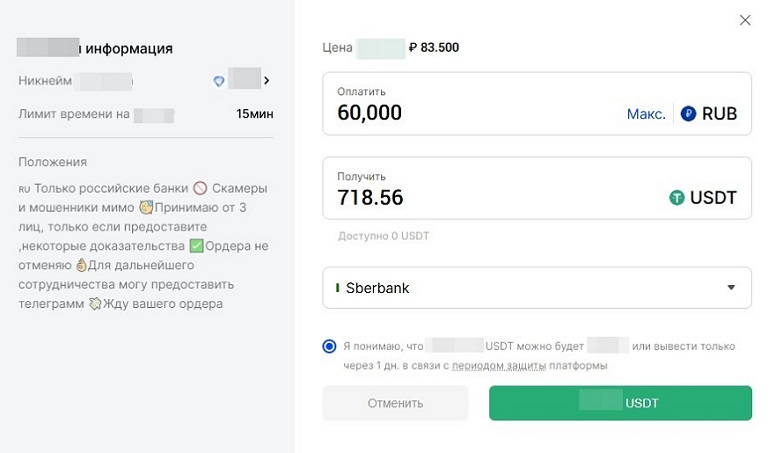The image size is (775, 453).
Task: Click the blue diamond badge near nickname
Action: point(219,81)
